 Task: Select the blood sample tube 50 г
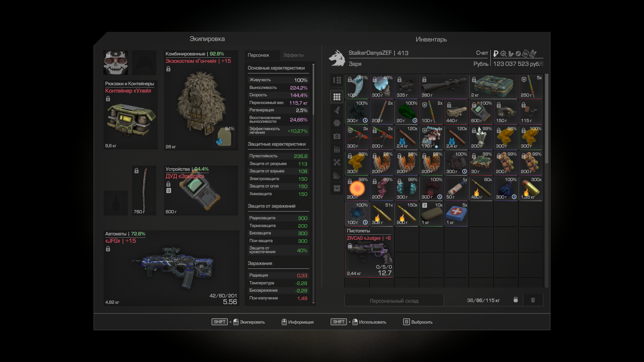click(x=456, y=188)
